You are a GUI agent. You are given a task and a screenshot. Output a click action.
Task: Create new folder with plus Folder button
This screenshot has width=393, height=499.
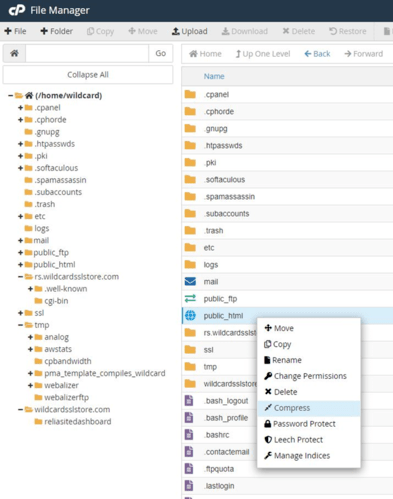tap(56, 31)
